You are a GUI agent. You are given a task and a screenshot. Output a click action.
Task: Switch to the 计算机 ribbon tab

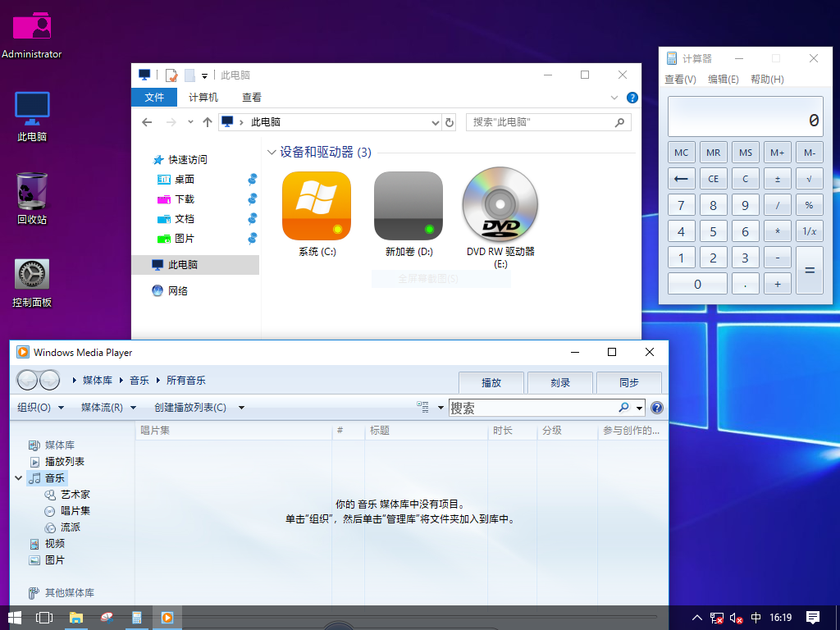[203, 98]
